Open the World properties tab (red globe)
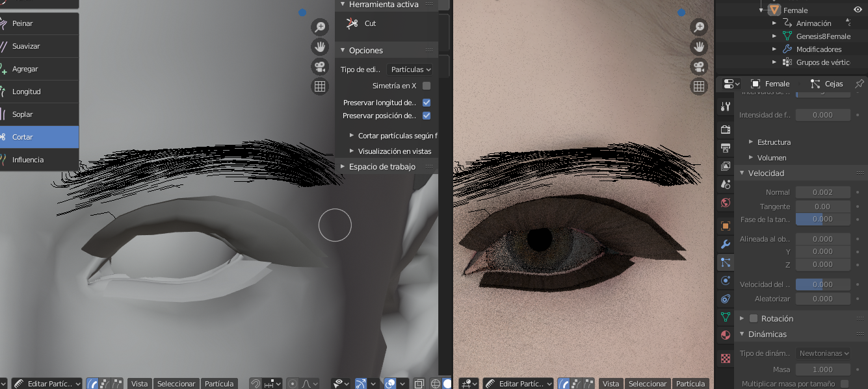 726,203
